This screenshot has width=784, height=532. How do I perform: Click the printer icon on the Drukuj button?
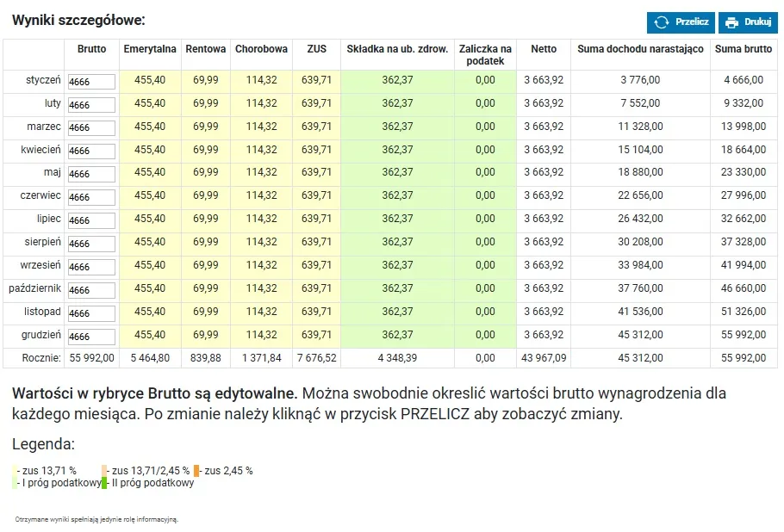tap(731, 22)
